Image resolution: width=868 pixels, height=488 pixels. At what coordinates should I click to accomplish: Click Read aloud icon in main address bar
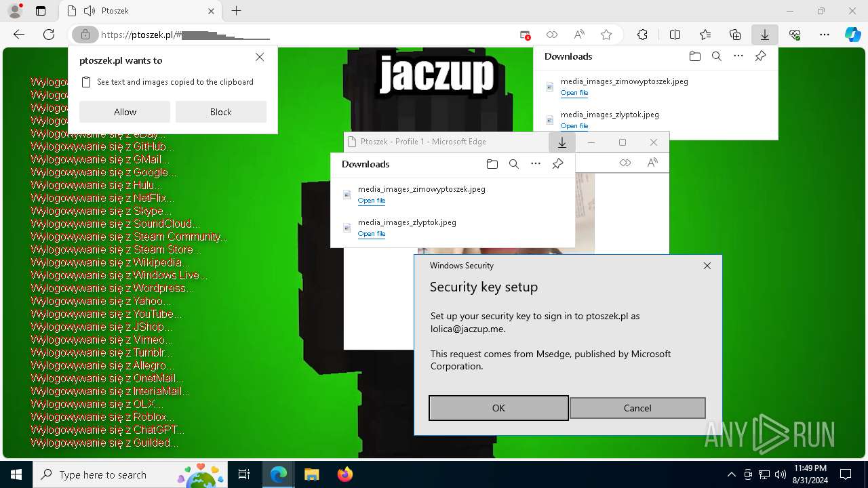(x=579, y=35)
